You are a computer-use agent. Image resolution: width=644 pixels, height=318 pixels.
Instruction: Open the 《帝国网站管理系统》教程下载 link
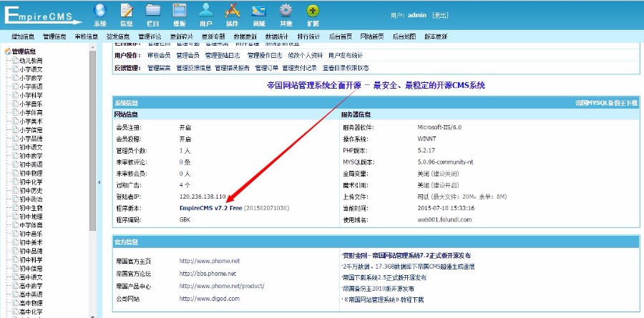click(x=384, y=300)
